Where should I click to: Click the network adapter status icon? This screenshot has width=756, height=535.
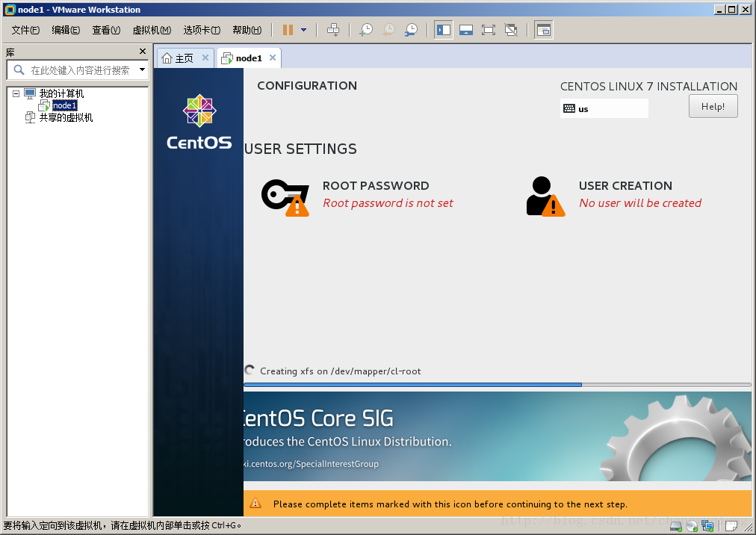coord(707,526)
